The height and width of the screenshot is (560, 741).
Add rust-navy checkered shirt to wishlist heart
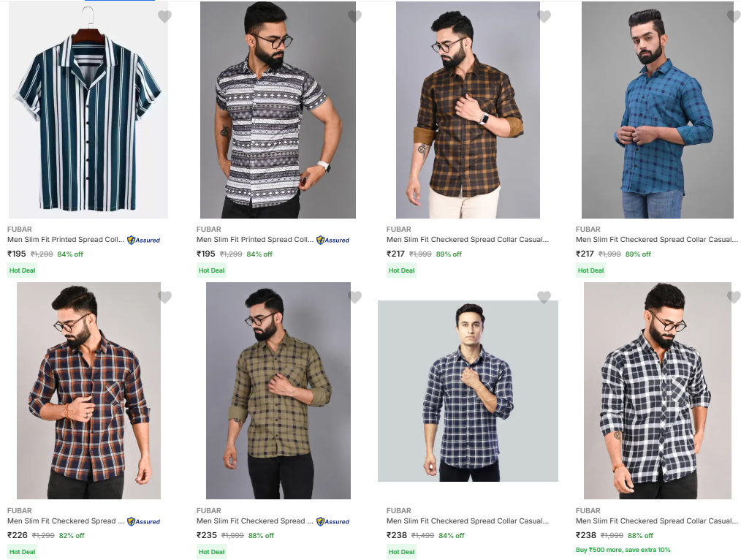coord(164,297)
